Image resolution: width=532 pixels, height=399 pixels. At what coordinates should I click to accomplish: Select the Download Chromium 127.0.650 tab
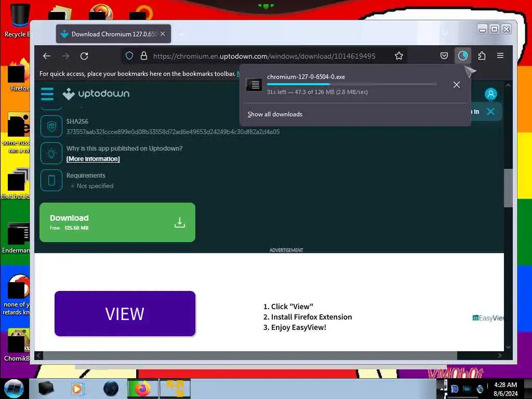(x=113, y=34)
